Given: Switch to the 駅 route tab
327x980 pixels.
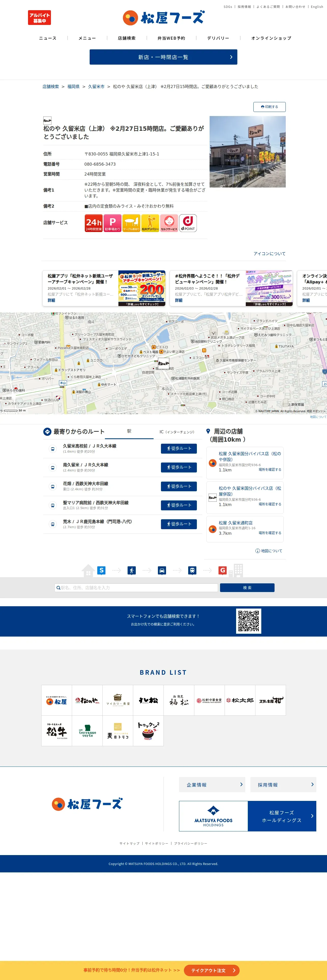Looking at the screenshot, I should tap(129, 431).
